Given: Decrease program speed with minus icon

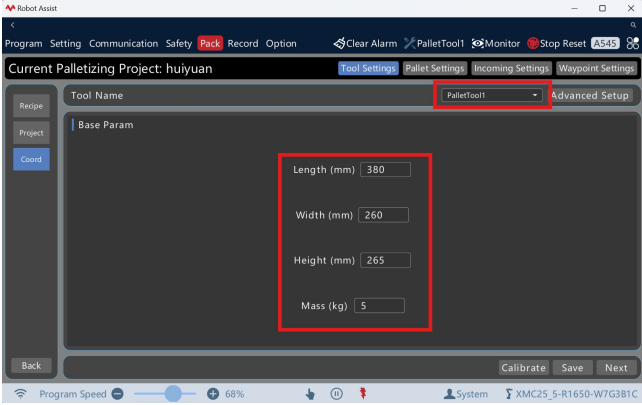Looking at the screenshot, I should pyautogui.click(x=118, y=394).
